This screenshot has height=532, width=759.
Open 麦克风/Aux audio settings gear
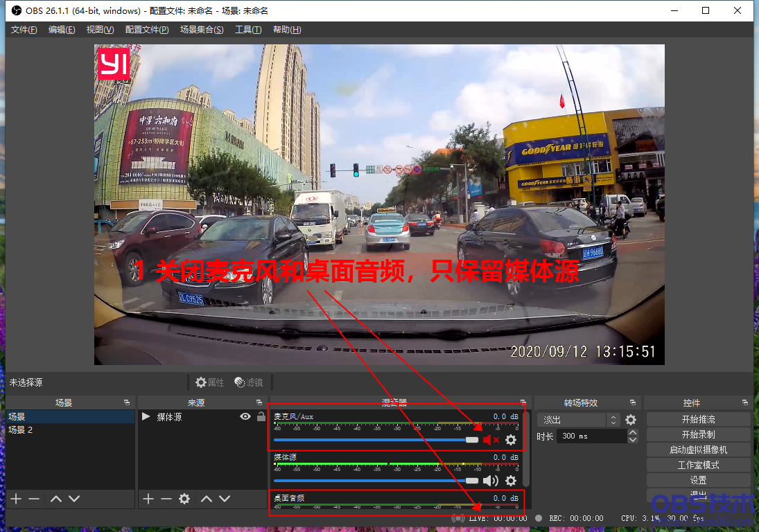(511, 440)
